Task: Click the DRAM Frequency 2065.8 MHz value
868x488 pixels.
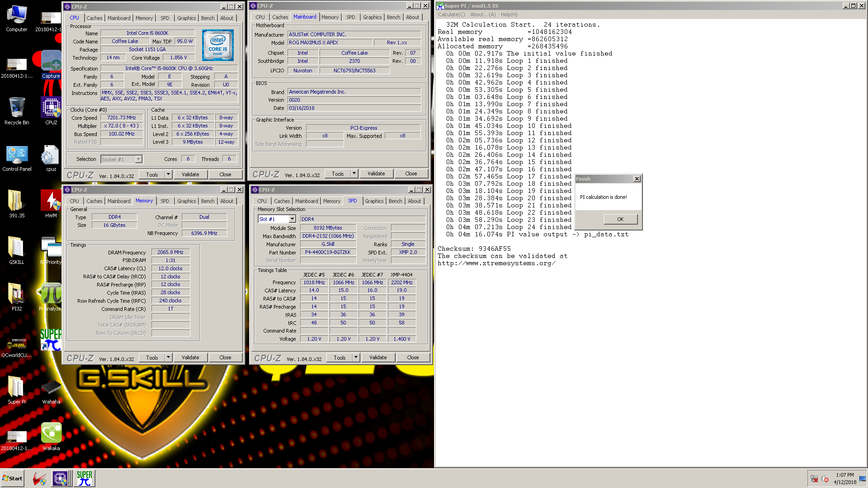Action: pyautogui.click(x=170, y=252)
